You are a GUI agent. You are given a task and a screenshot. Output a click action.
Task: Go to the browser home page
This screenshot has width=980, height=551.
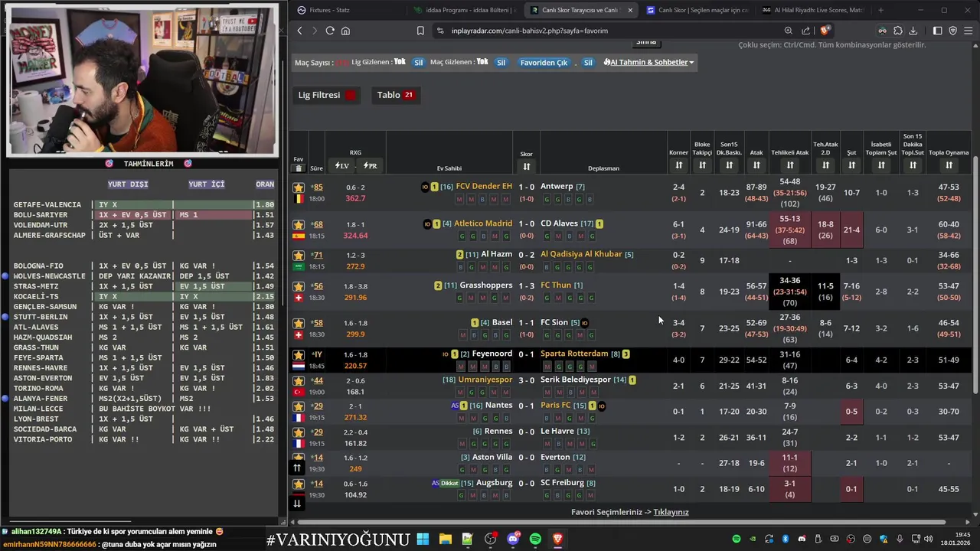click(345, 31)
